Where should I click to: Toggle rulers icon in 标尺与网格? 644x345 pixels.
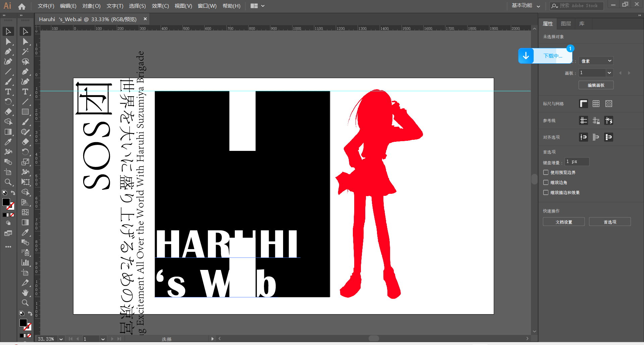pos(584,104)
